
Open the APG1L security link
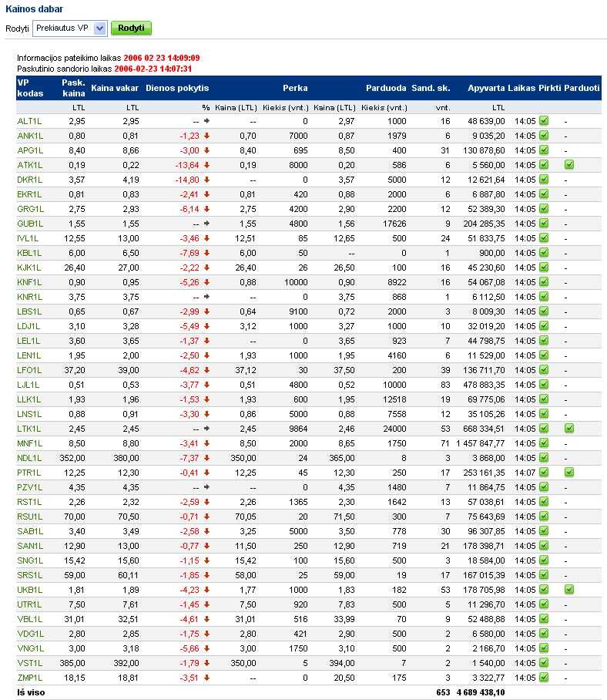[x=30, y=150]
